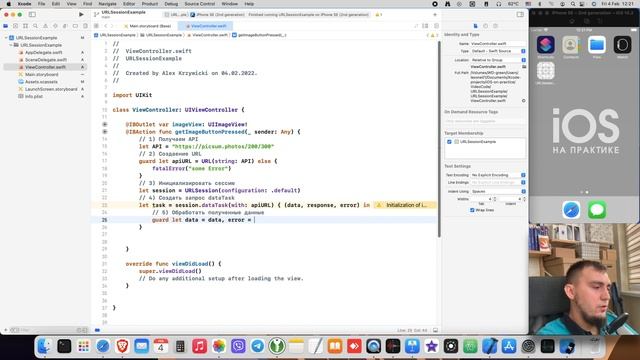
Task: Select the Quick Help inspector icon
Action: coord(495,26)
